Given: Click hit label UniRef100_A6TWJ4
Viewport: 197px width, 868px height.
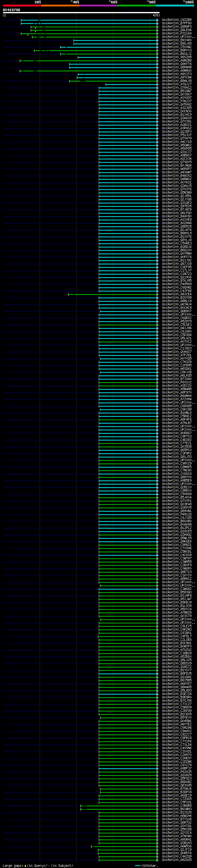Looking at the screenshot, I should click(x=177, y=304).
